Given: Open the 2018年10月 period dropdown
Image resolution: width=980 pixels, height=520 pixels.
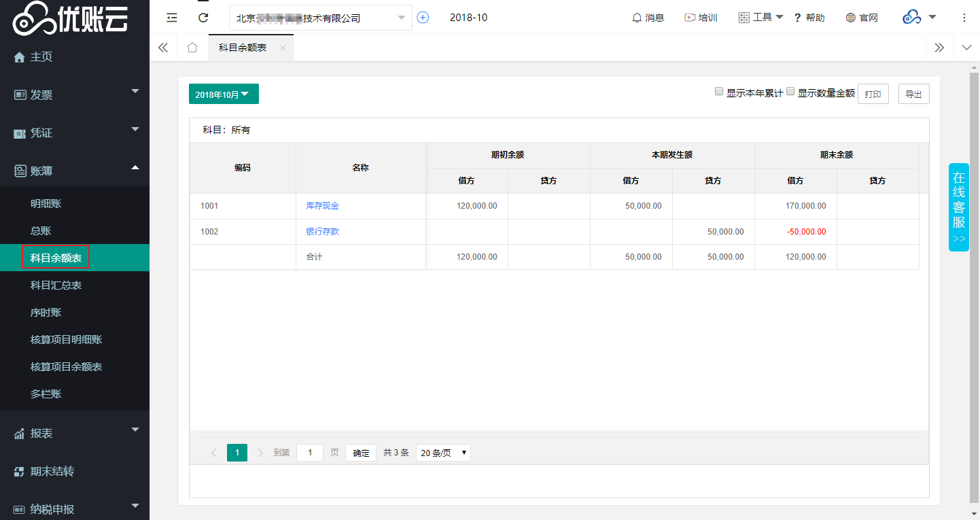Looking at the screenshot, I should (x=224, y=94).
